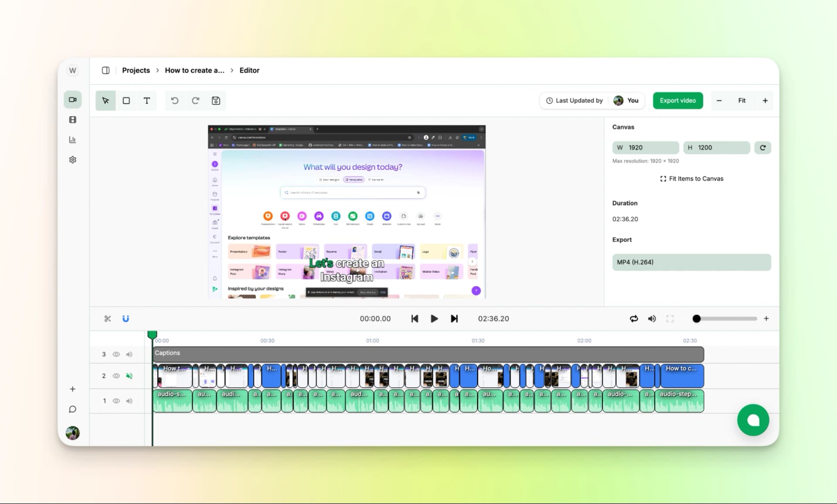This screenshot has height=504, width=837.
Task: Click the Export video button
Action: [677, 100]
